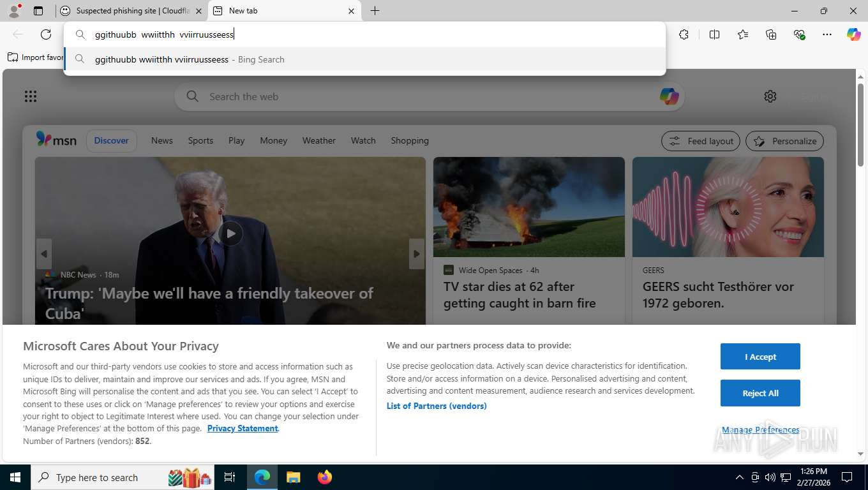Switch to the Suspected phishing site tab
Viewport: 868px width, 490px height.
[x=132, y=11]
